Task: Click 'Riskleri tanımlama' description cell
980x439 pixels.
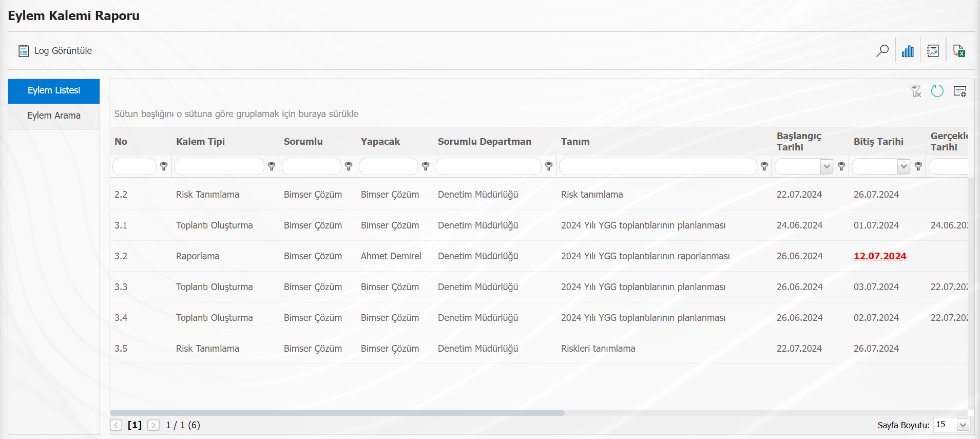Action: point(598,349)
